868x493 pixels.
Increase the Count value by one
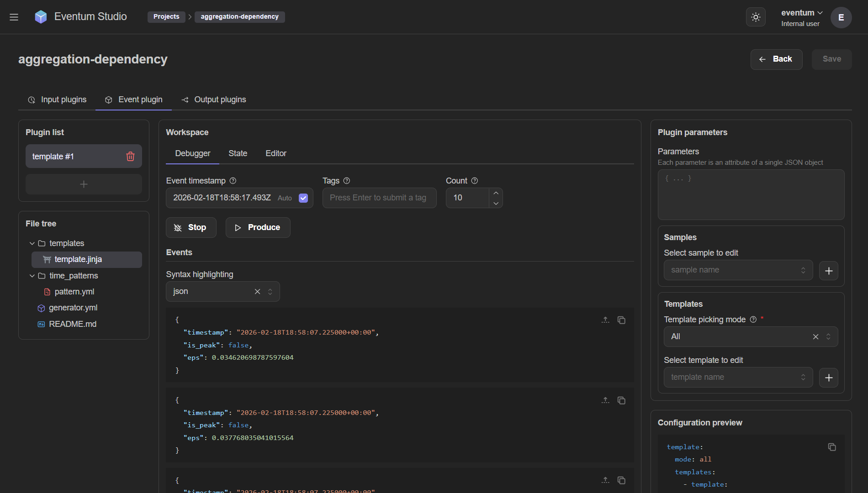496,193
